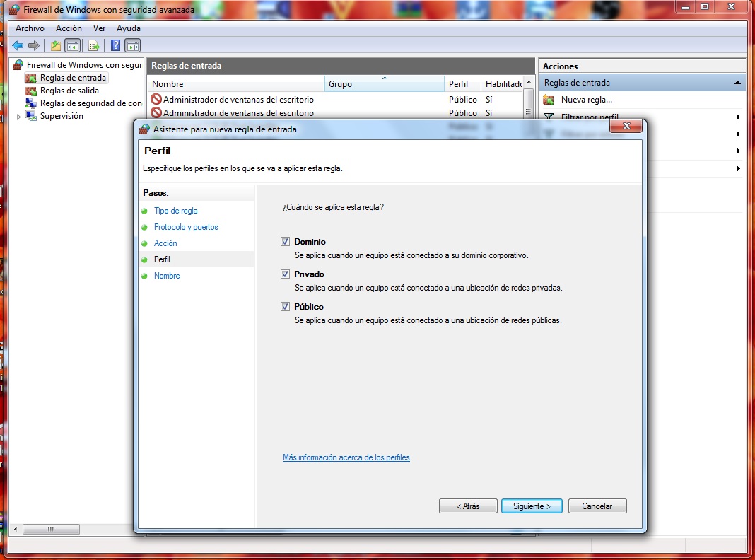
Task: Open the Acción menu
Action: point(69,28)
